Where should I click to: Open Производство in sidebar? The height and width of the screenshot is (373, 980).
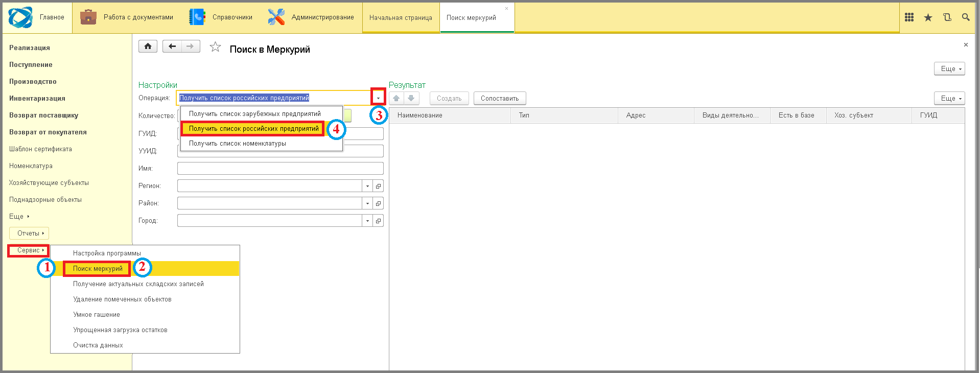33,82
